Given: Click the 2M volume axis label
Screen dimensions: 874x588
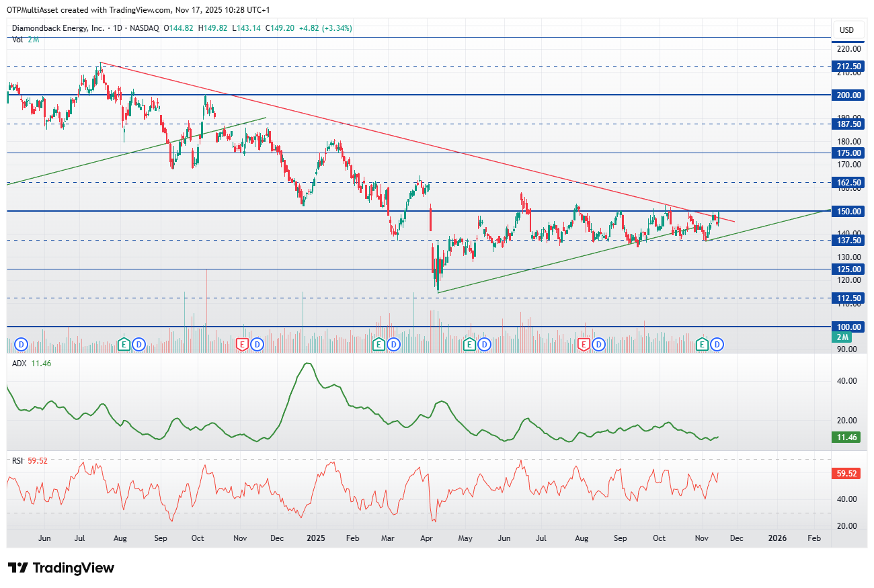Looking at the screenshot, I should coord(844,336).
